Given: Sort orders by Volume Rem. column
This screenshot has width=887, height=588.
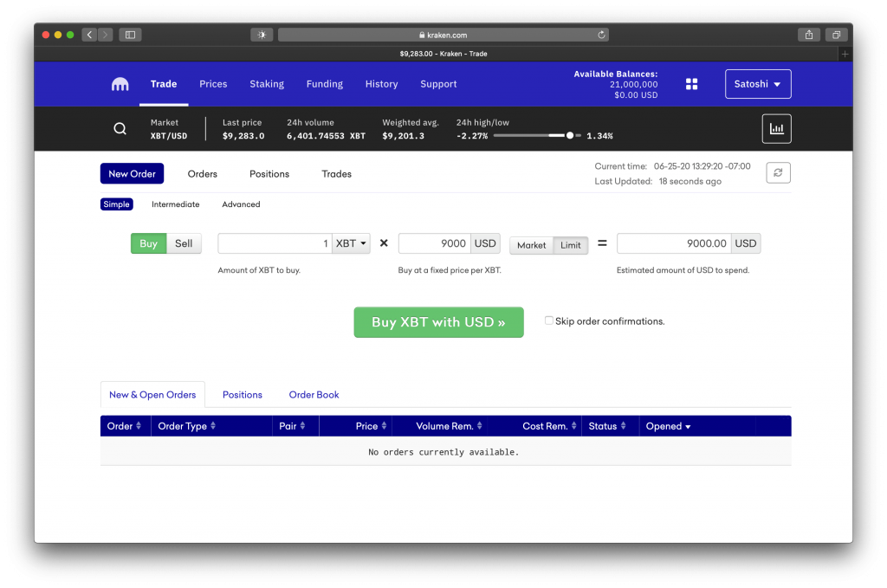Looking at the screenshot, I should tap(450, 426).
